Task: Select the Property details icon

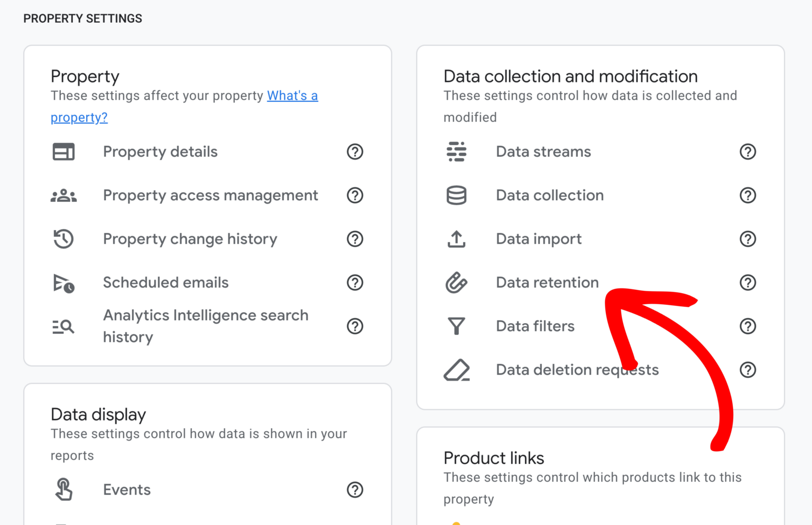Action: pyautogui.click(x=63, y=152)
